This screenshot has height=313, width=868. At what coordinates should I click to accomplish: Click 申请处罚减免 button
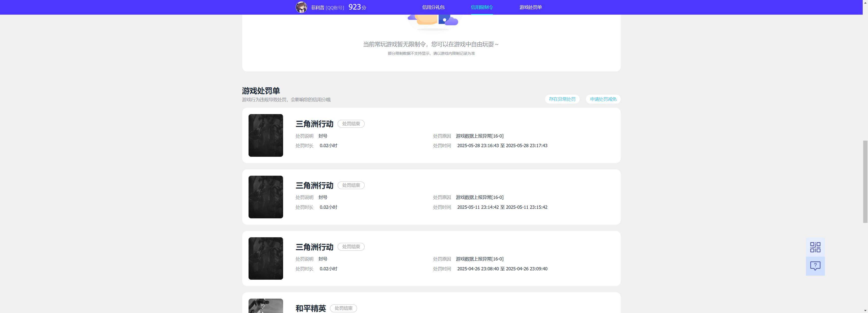(603, 99)
